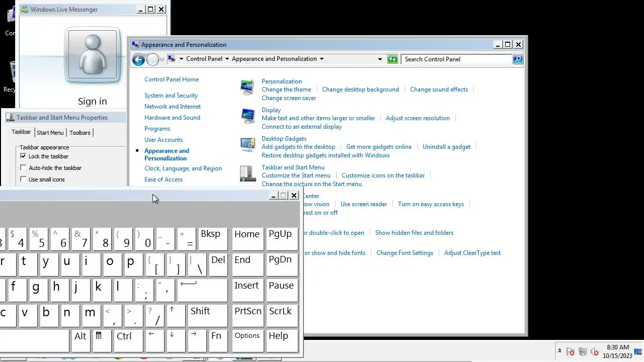644x362 pixels.
Task: Open the address bar history dropdown
Action: [380, 59]
